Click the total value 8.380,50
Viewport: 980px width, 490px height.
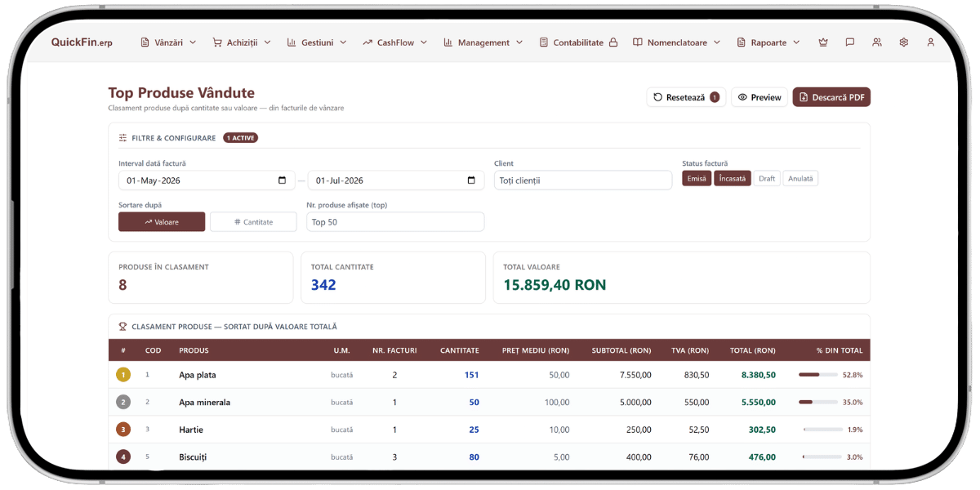pyautogui.click(x=759, y=375)
